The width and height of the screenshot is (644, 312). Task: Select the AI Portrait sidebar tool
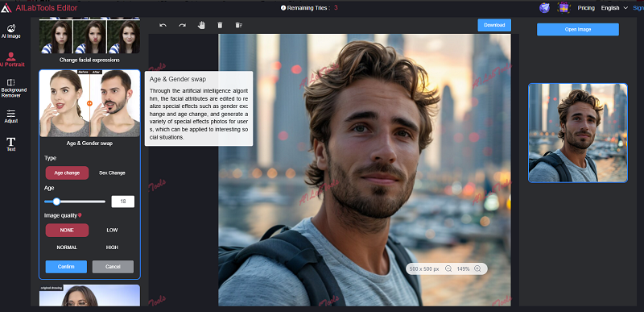click(x=11, y=60)
